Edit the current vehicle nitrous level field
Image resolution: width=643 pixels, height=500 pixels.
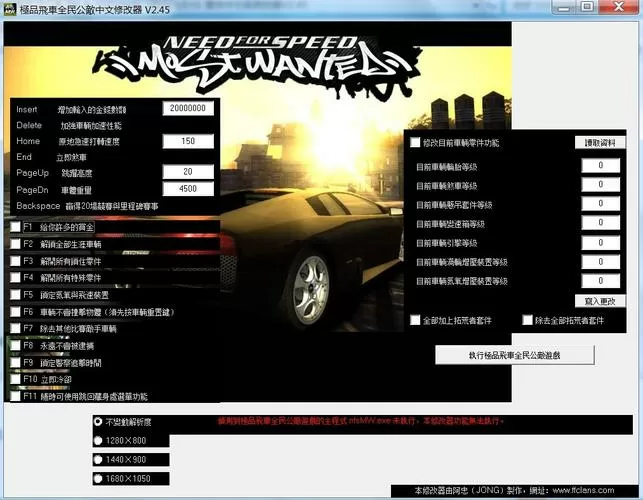pos(600,281)
